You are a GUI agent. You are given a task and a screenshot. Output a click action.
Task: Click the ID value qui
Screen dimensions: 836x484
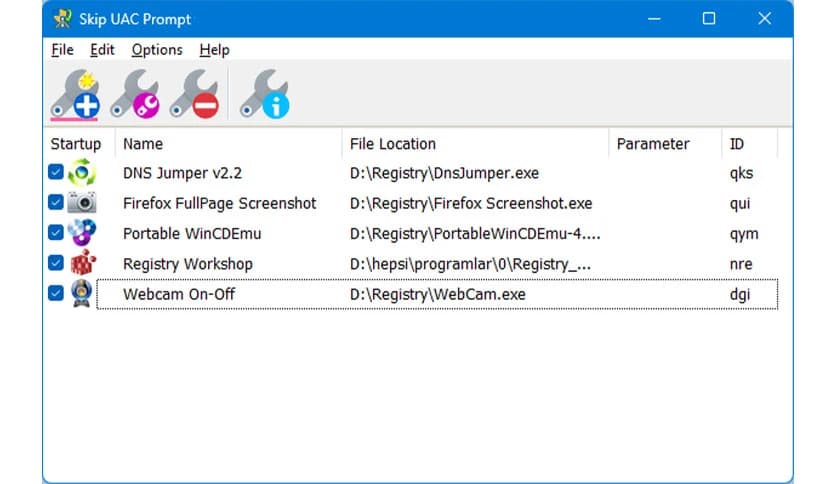click(739, 203)
